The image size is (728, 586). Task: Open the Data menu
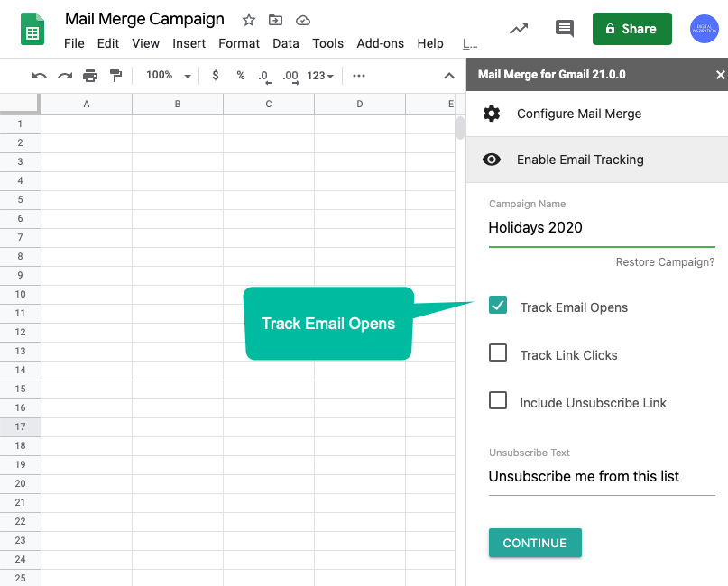coord(286,43)
